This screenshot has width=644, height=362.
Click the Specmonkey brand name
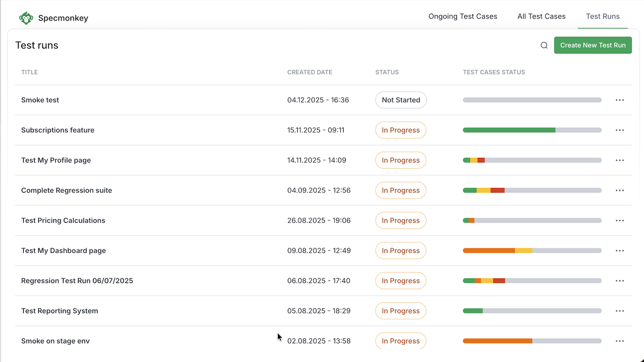pos(63,18)
